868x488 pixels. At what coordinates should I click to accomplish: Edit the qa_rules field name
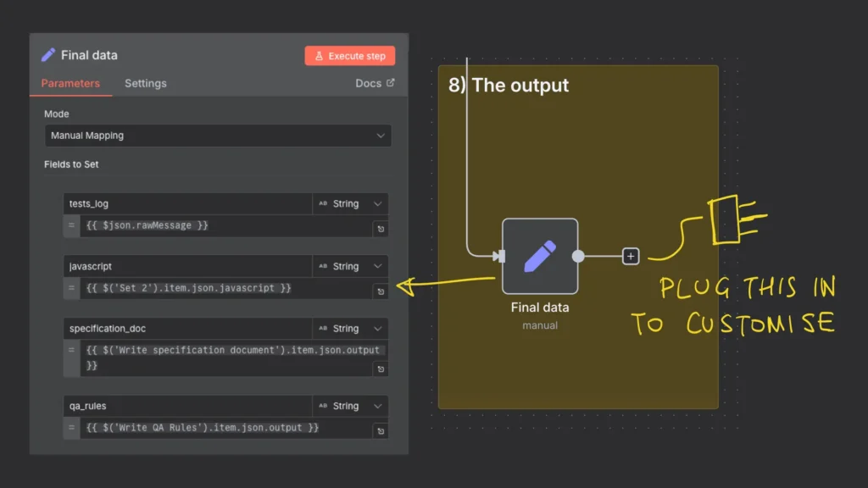[187, 406]
